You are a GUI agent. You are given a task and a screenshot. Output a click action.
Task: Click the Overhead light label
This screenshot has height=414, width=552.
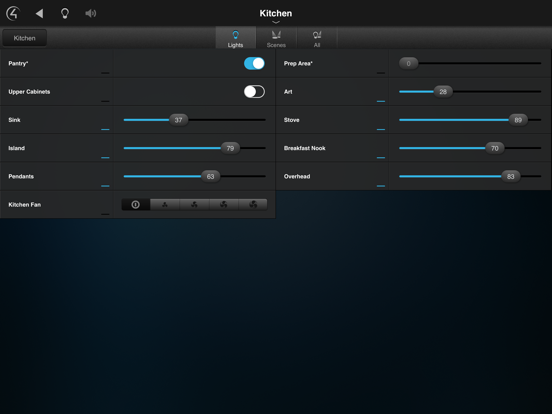coord(297,176)
